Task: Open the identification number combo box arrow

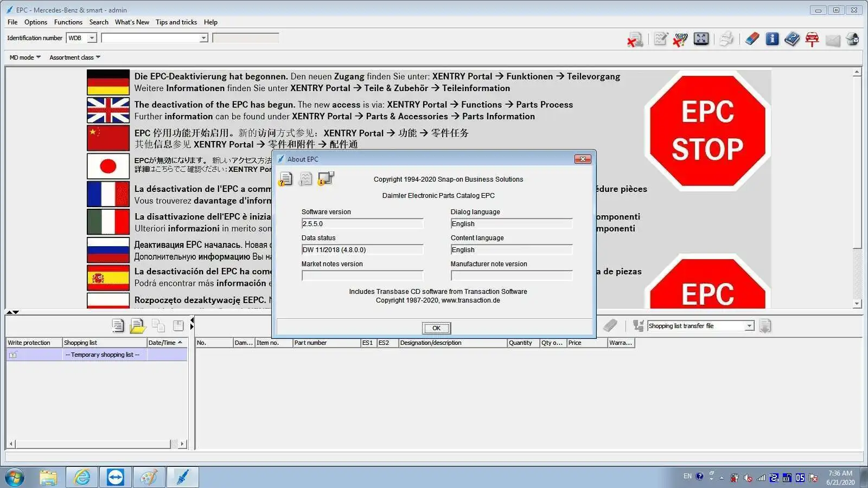Action: 203,38
